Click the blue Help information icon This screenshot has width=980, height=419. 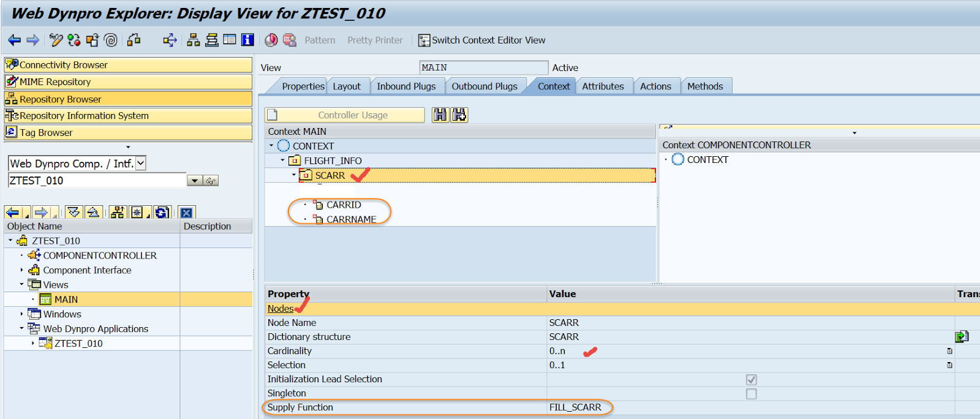247,40
